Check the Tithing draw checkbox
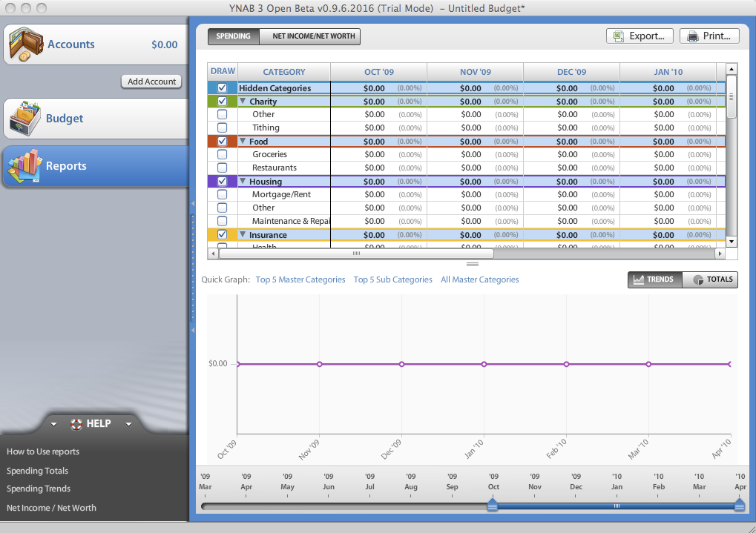Screen dimensions: 756x533 click(223, 128)
